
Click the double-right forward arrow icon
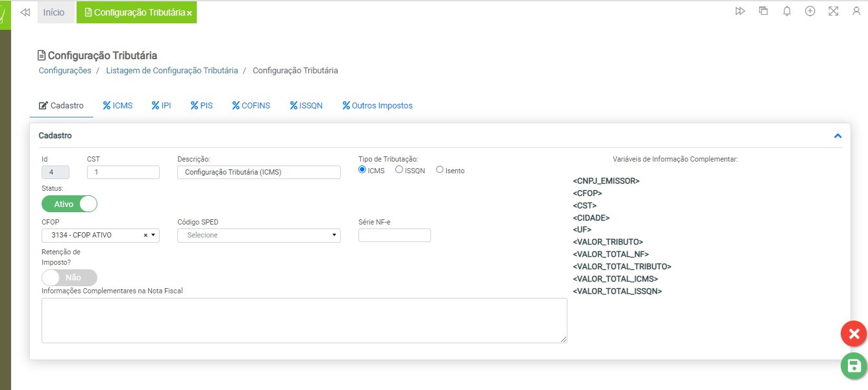coord(740,11)
